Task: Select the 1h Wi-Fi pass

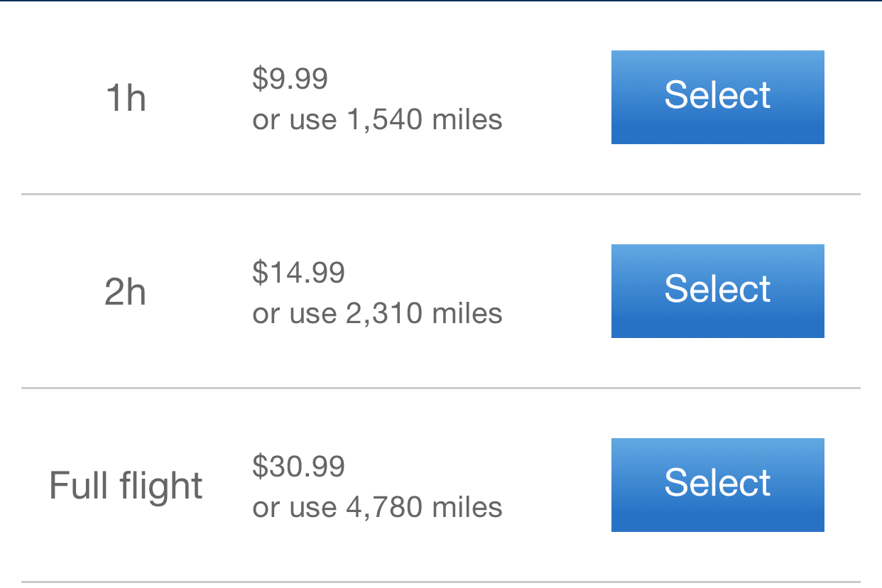Action: pyautogui.click(x=717, y=97)
